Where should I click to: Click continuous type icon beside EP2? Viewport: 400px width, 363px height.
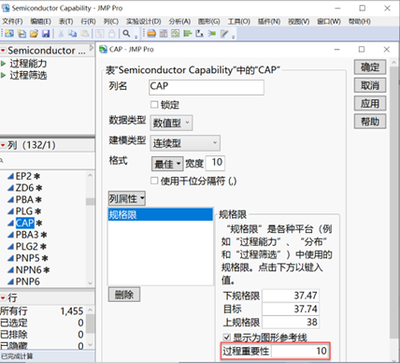click(x=11, y=176)
